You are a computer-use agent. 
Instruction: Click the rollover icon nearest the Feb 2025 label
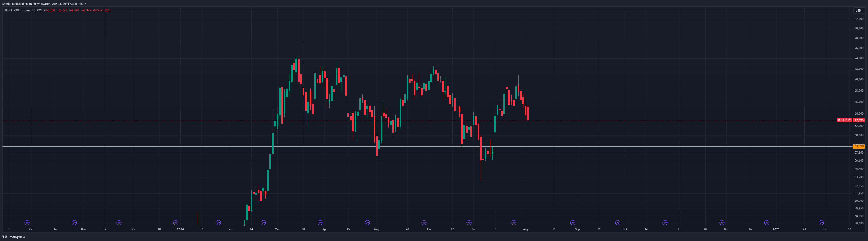click(x=821, y=223)
